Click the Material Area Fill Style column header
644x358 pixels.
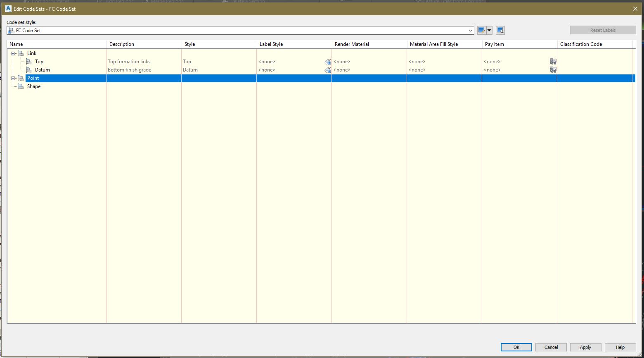(445, 44)
